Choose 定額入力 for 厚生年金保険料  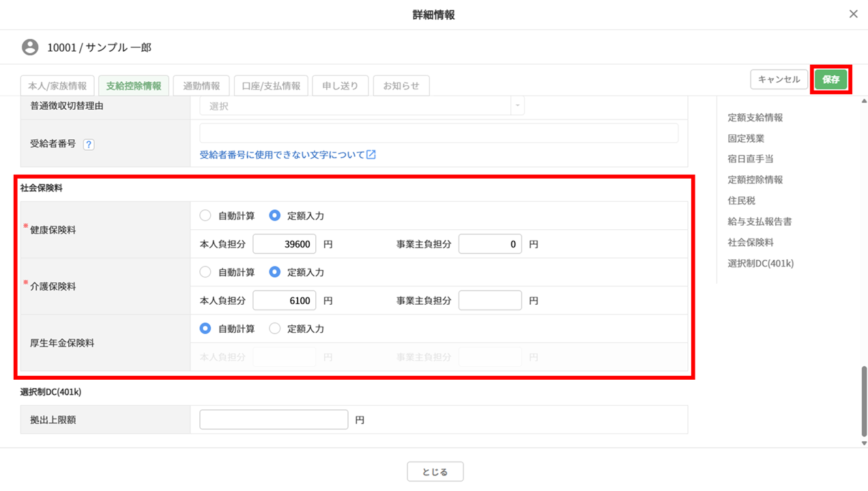(274, 329)
